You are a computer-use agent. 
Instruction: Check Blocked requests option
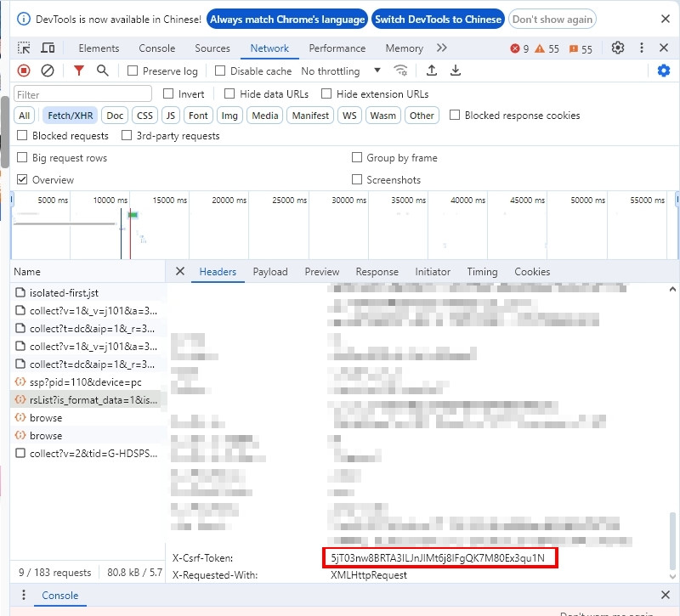(x=22, y=135)
